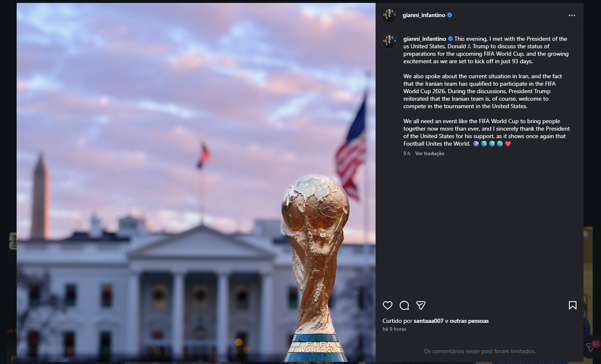
Task: Click 'Ver tradução' to translate caption
Action: click(x=430, y=154)
